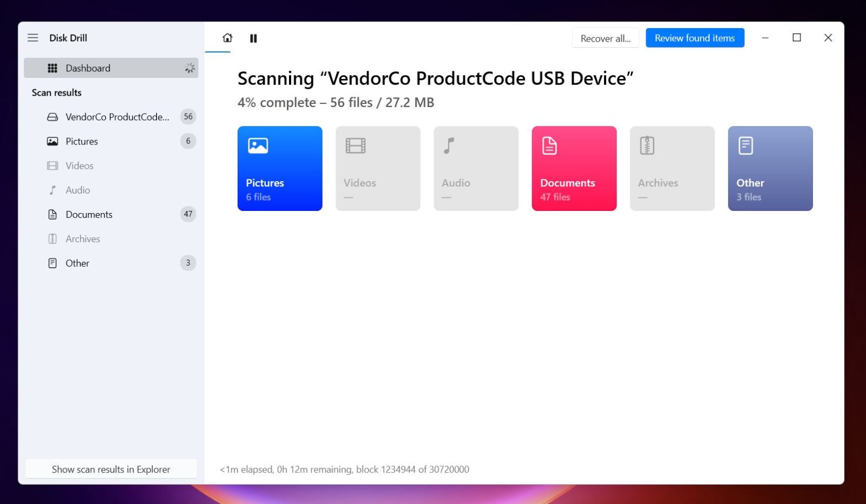
Task: Click the Videos icon in the sidebar
Action: pos(51,165)
